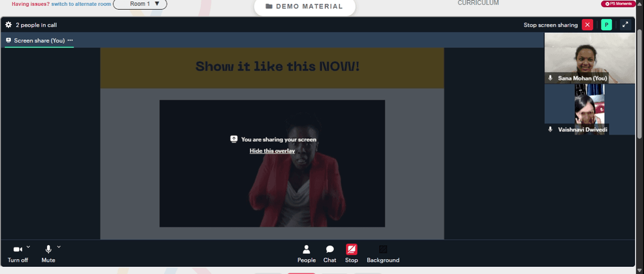The width and height of the screenshot is (644, 274).
Task: Click the Having issues? text
Action: [x=30, y=4]
